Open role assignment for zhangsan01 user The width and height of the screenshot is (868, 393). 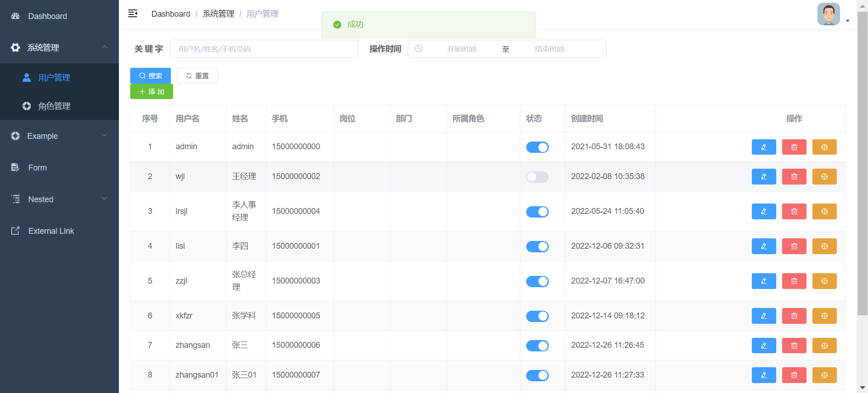coord(824,375)
